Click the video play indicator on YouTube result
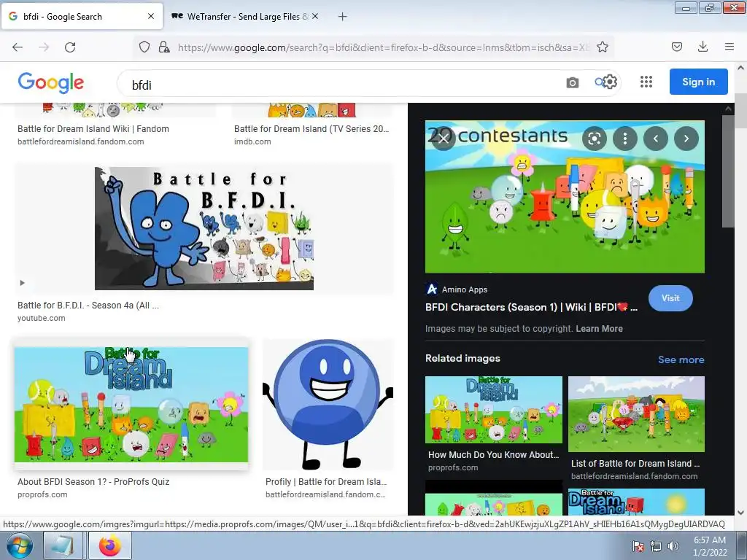This screenshot has height=560, width=747. pyautogui.click(x=22, y=283)
